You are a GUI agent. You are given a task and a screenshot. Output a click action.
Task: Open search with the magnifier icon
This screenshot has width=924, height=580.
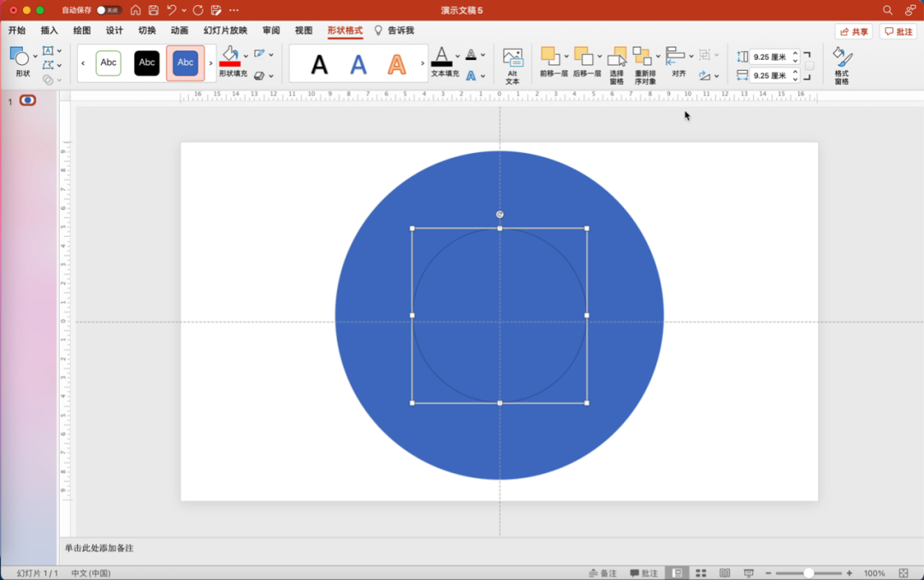(x=887, y=10)
